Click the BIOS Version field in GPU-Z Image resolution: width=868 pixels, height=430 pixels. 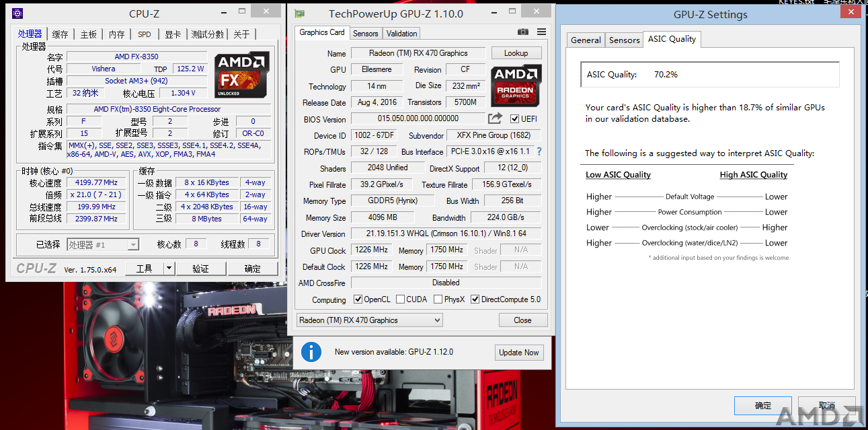click(x=418, y=119)
